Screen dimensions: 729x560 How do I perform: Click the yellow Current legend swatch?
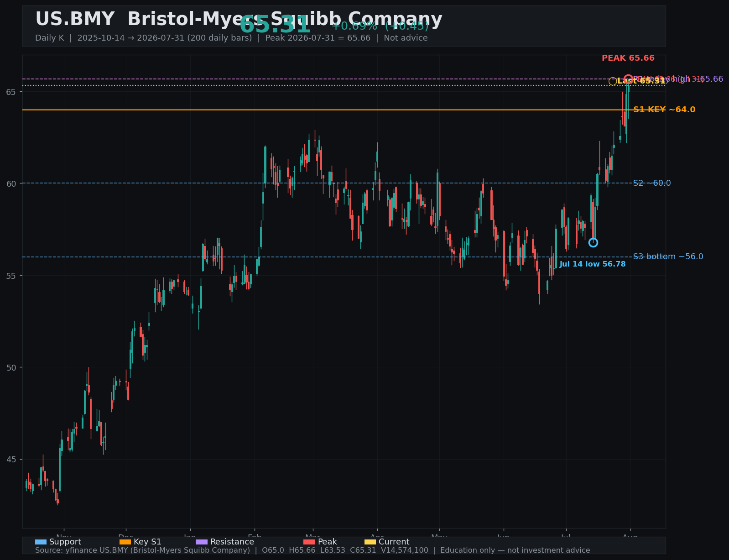tap(370, 542)
